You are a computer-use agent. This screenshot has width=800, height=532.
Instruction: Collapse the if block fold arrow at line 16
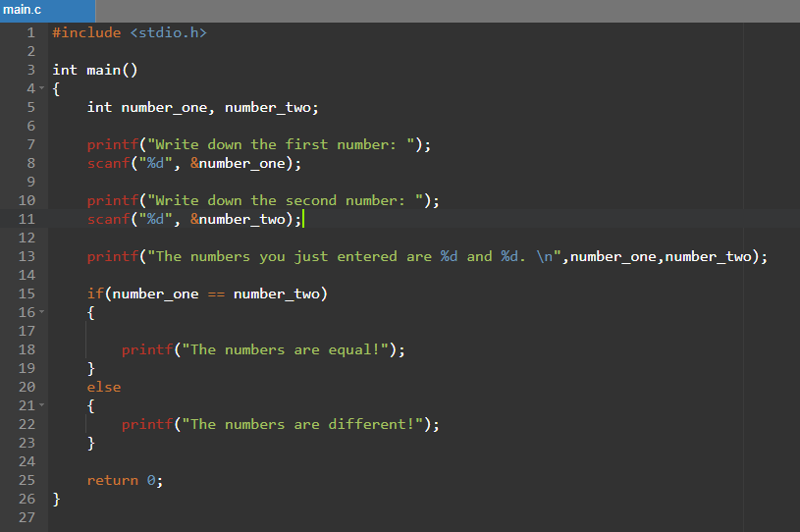tap(42, 312)
